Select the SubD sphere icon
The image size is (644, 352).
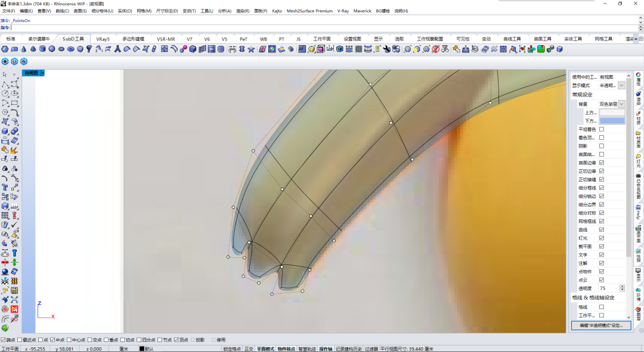pos(52,49)
